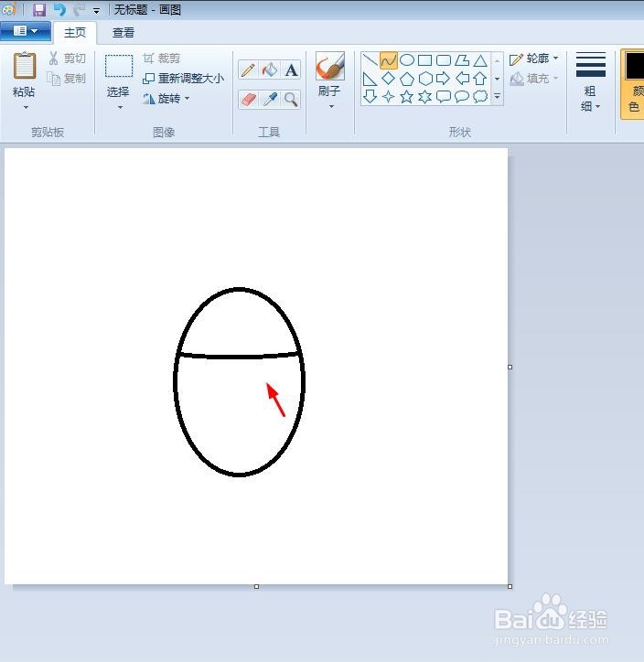This screenshot has height=662, width=644.
Task: Choose the Cloud callout shape
Action: (480, 96)
